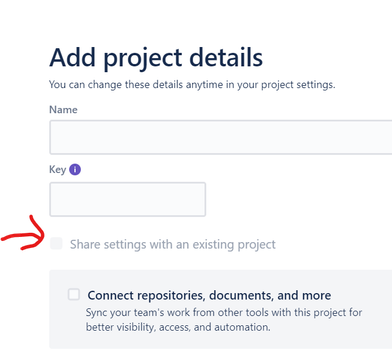
Task: Click the 'Sync your team's work' description line
Action: tap(224, 313)
